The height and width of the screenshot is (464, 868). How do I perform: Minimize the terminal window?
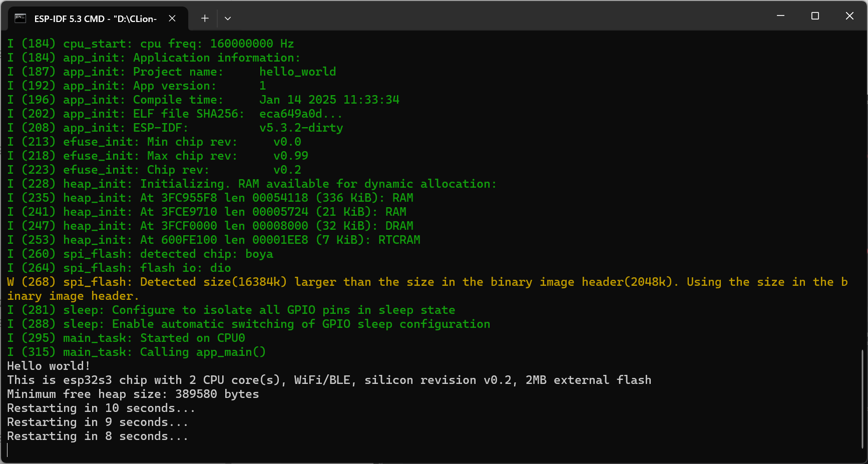(780, 16)
